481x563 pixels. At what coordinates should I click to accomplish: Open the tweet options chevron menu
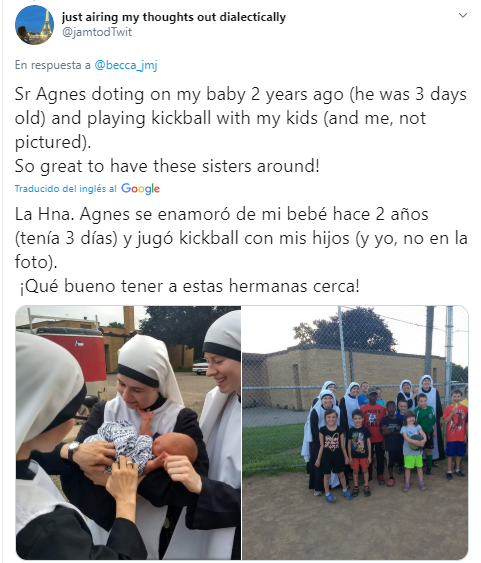[463, 15]
